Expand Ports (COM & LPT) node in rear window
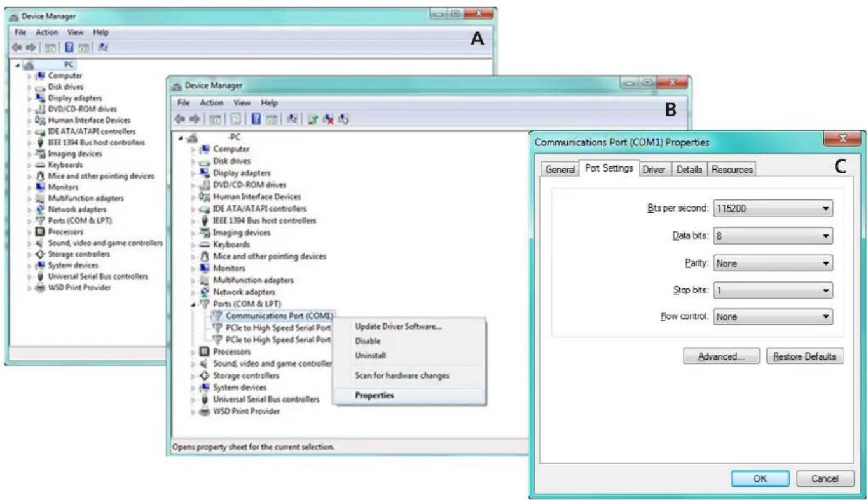The image size is (868, 500). coord(29,221)
